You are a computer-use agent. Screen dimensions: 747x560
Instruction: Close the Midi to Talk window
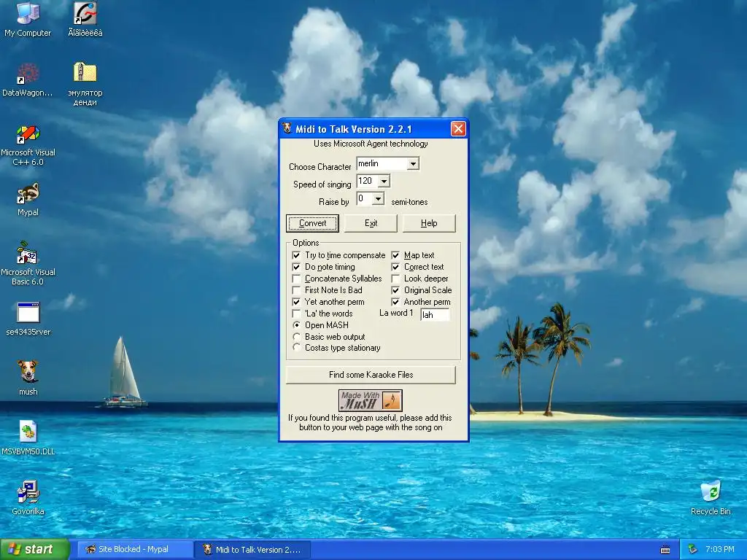[x=458, y=128]
